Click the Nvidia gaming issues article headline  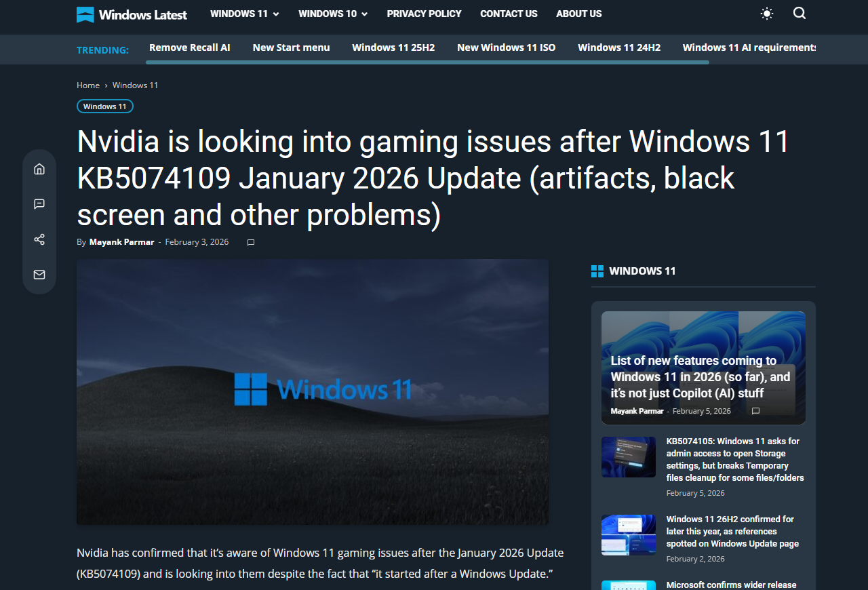433,178
